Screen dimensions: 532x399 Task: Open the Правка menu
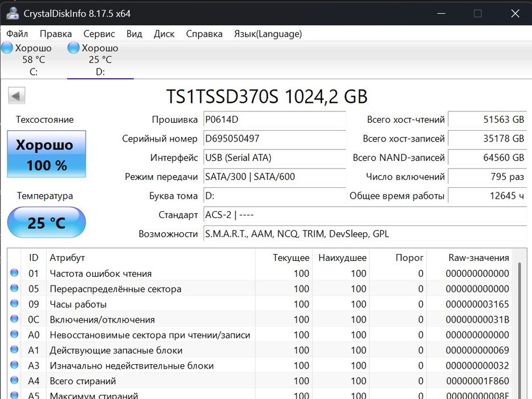tap(56, 34)
